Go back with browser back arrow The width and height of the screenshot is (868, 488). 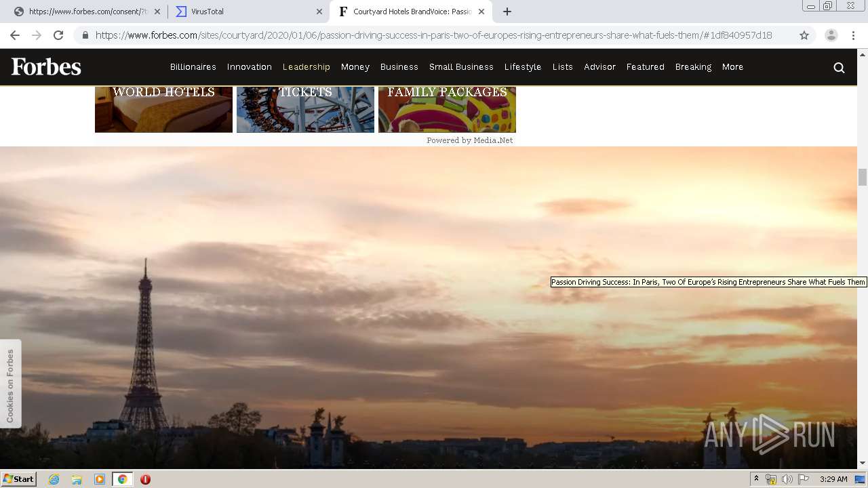[x=15, y=35]
